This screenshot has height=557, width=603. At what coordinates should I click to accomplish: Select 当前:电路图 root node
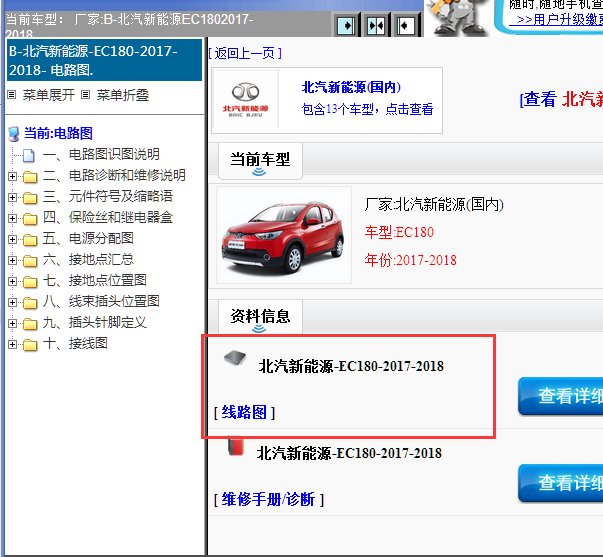(58, 133)
